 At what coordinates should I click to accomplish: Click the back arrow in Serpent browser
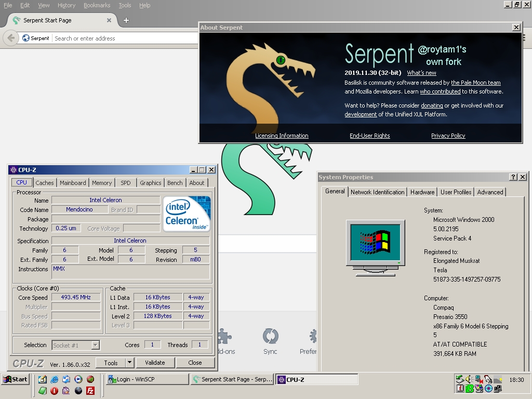pos(10,38)
